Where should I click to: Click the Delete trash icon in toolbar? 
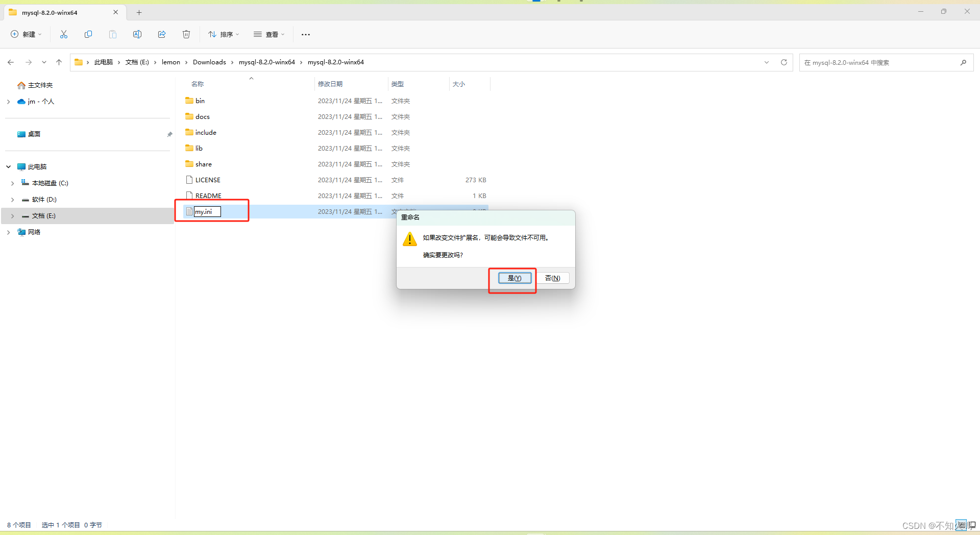(186, 34)
